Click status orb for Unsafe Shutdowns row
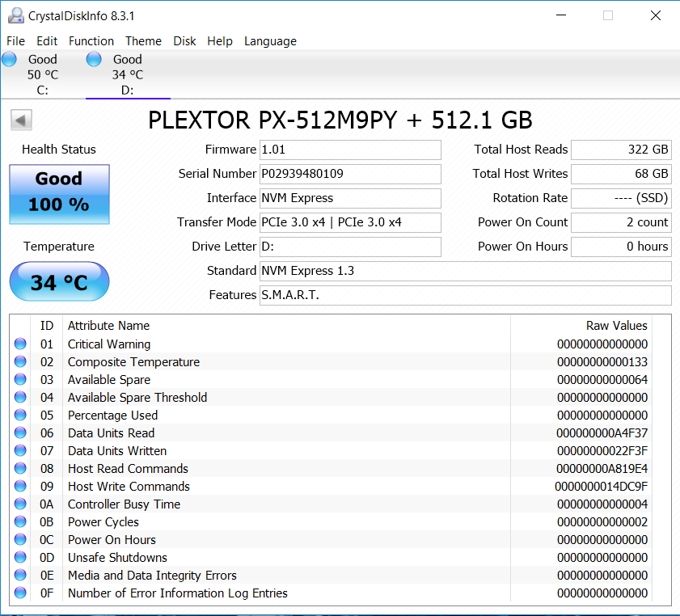This screenshot has width=680, height=616. [x=20, y=558]
